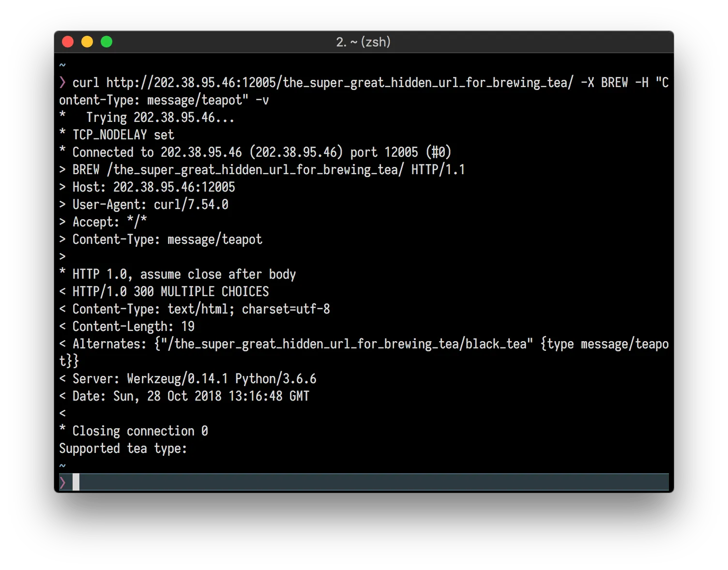The width and height of the screenshot is (728, 570).
Task: Click the window title "2. ~ (zsh)"
Action: 363,42
